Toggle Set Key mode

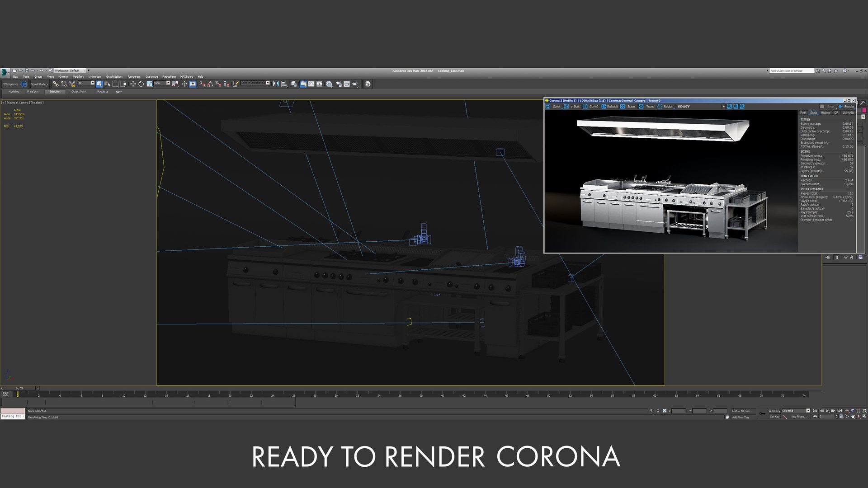774,417
